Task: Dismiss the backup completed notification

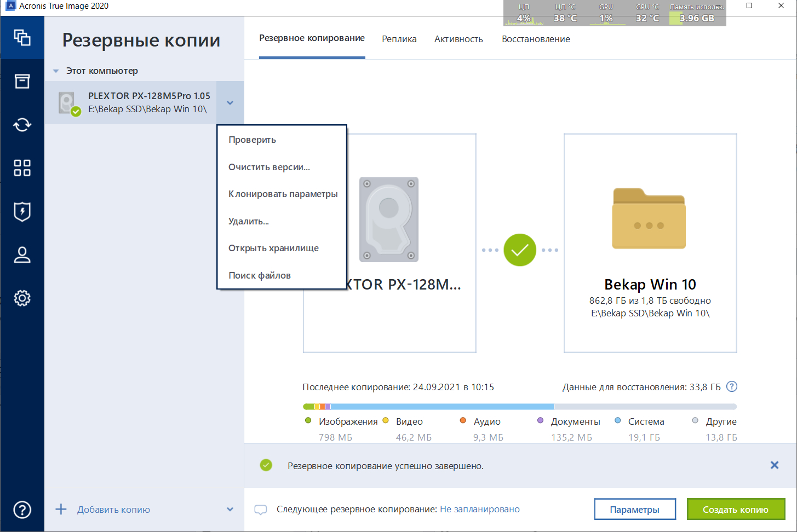Action: (x=775, y=465)
